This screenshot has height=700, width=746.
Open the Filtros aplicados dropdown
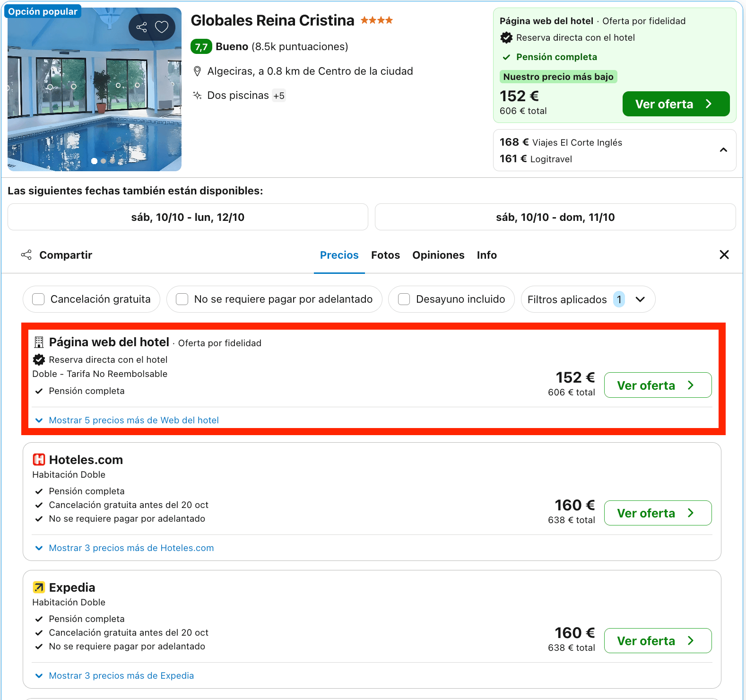point(588,299)
